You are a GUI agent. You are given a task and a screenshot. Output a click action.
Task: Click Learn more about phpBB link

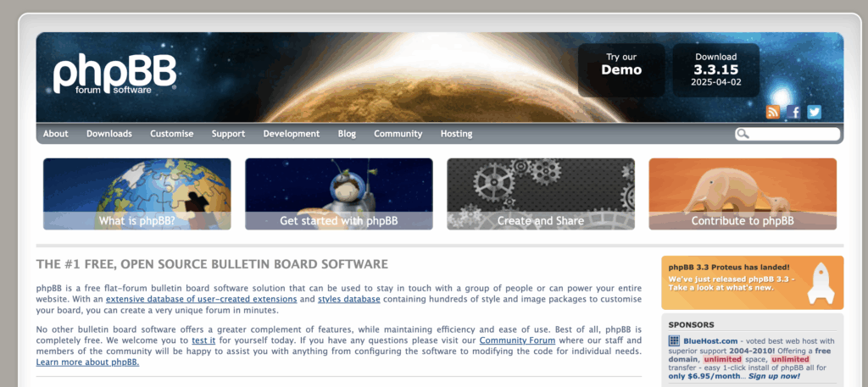[x=87, y=362]
